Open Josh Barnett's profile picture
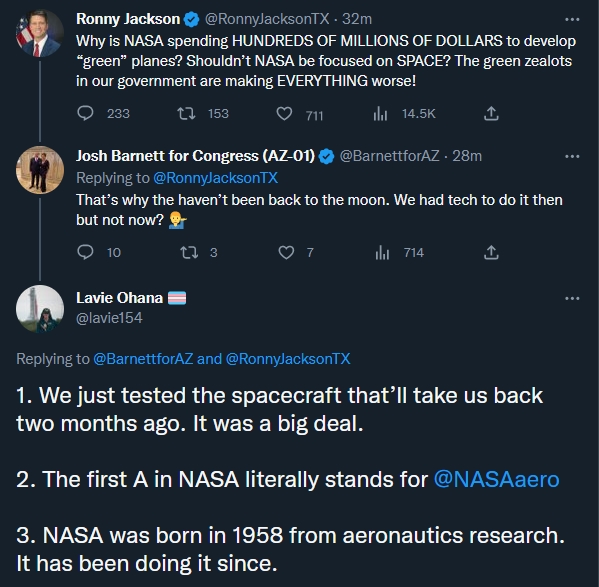599x587 pixels. click(x=40, y=170)
